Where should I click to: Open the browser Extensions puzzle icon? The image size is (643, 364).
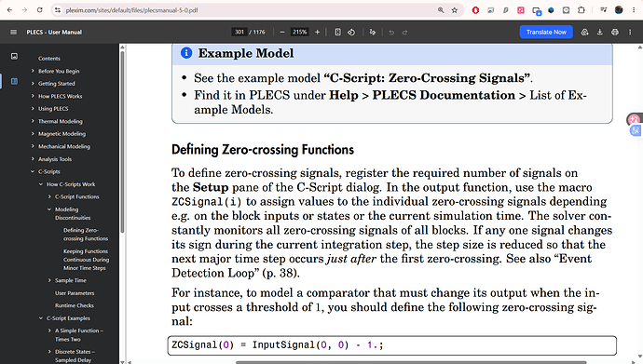[x=581, y=10]
